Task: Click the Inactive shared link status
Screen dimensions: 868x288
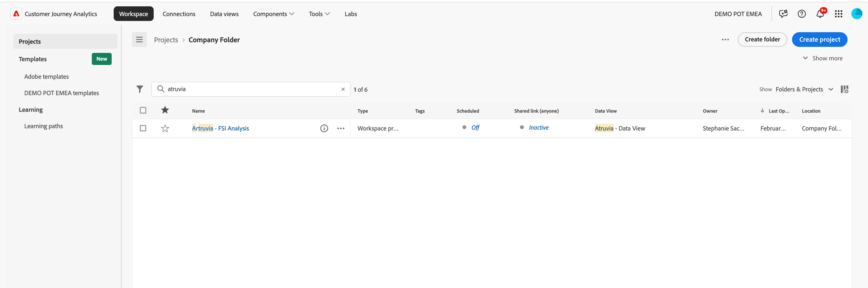Action: [x=538, y=128]
